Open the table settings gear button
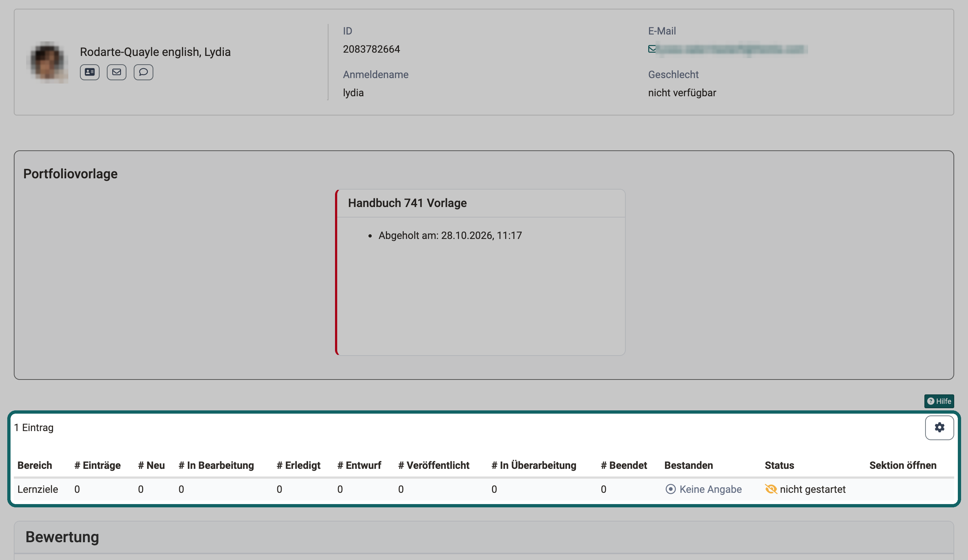968x560 pixels. point(939,427)
